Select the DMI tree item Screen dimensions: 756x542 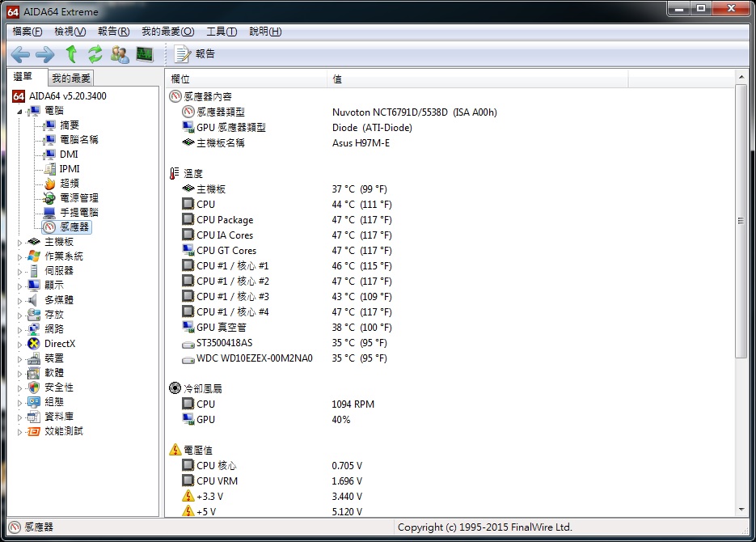click(x=69, y=155)
